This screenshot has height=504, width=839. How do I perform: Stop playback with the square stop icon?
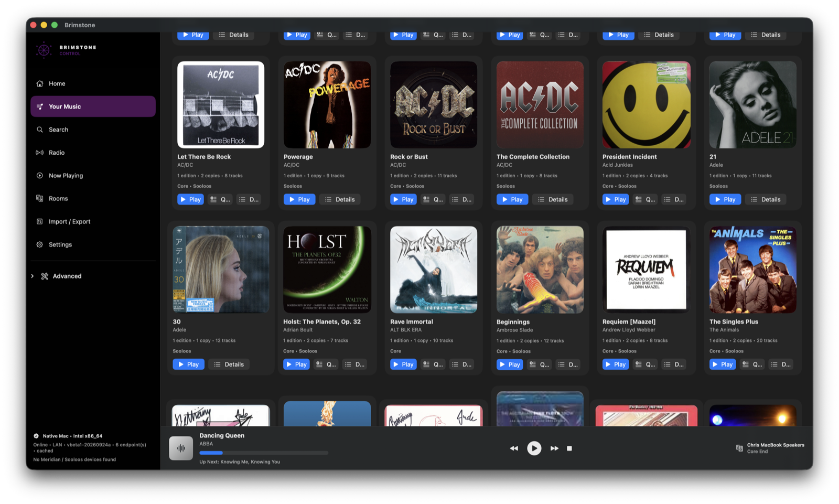coord(569,448)
